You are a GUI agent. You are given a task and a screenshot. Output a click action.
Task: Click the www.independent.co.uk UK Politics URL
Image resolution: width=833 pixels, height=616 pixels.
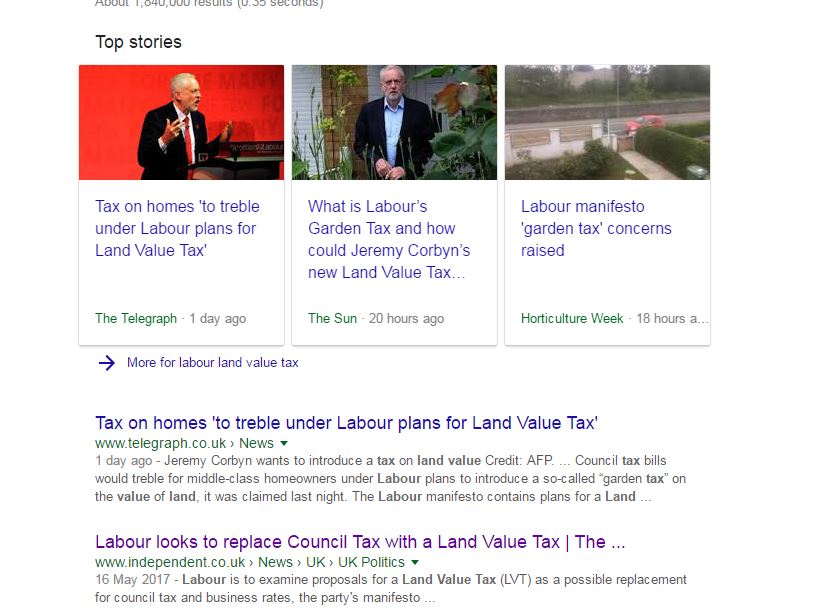(250, 562)
